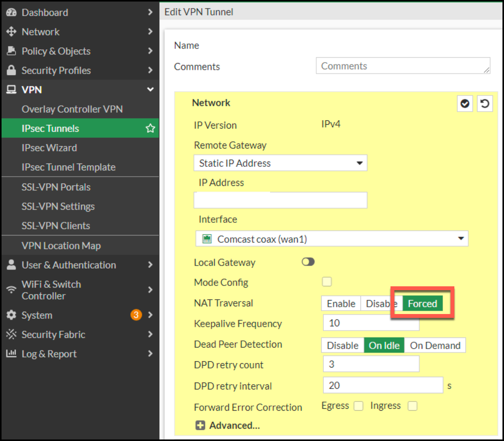Expand the Dashboard menu chevron
Image resolution: width=504 pixels, height=441 pixels.
click(x=150, y=12)
